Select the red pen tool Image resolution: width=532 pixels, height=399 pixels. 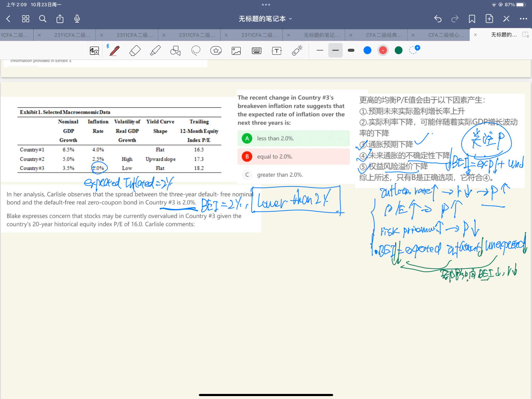point(114,50)
